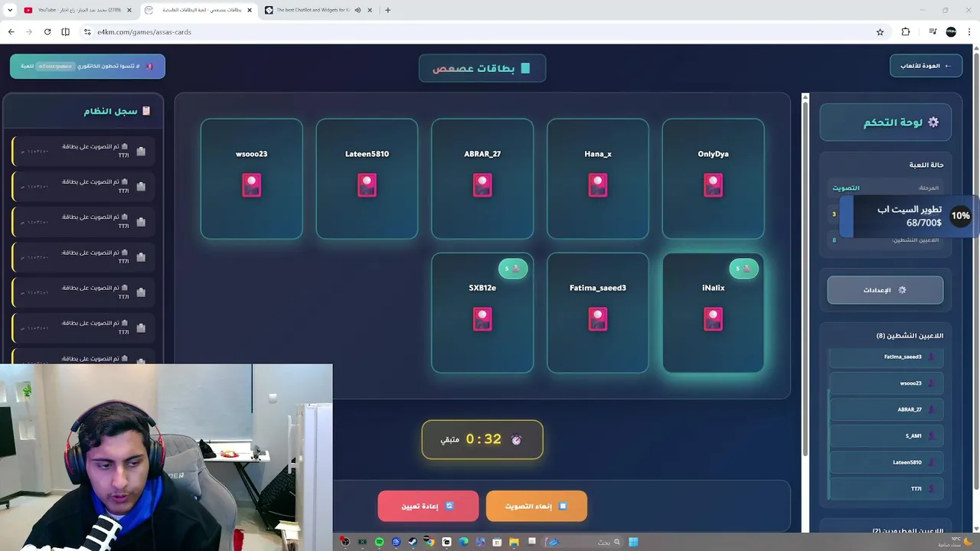Open the browser extensions puzzle icon
The width and height of the screenshot is (980, 551).
906,32
